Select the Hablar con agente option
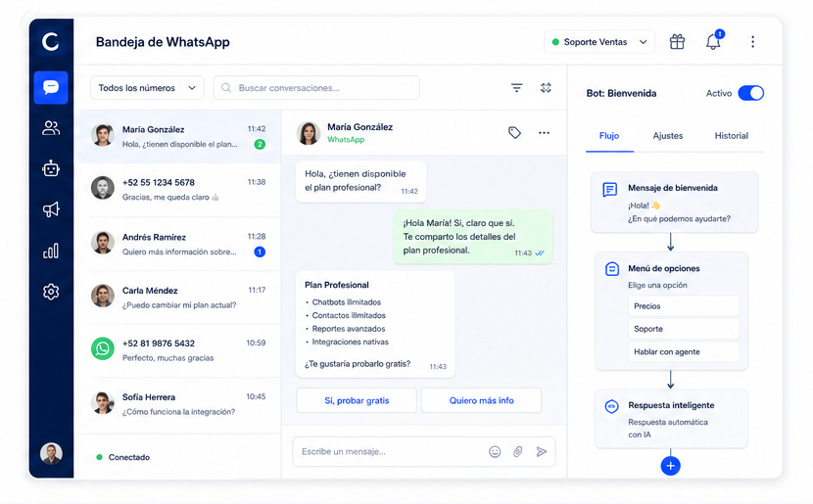 (x=684, y=351)
